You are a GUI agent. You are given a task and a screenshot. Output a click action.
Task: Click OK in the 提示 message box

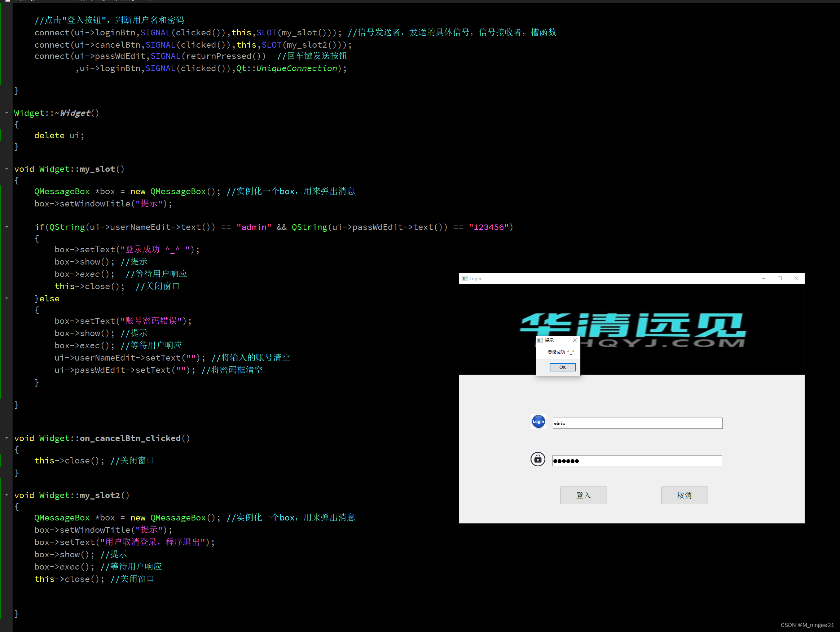[x=562, y=367]
